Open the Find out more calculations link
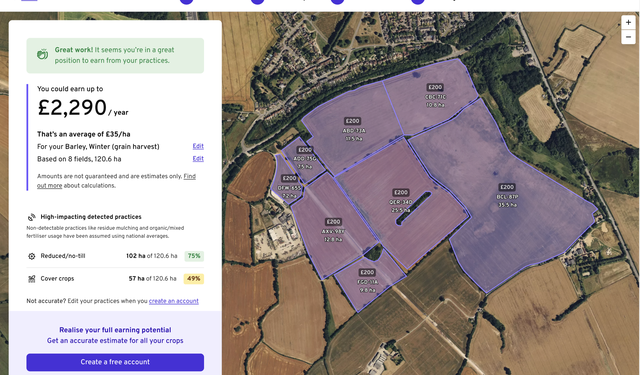640x375 pixels. pyautogui.click(x=116, y=181)
